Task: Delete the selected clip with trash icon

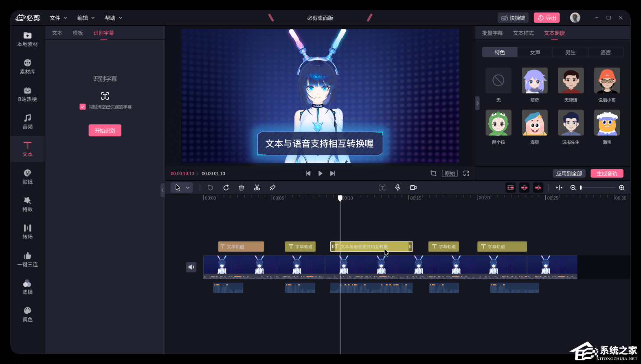Action: (241, 188)
